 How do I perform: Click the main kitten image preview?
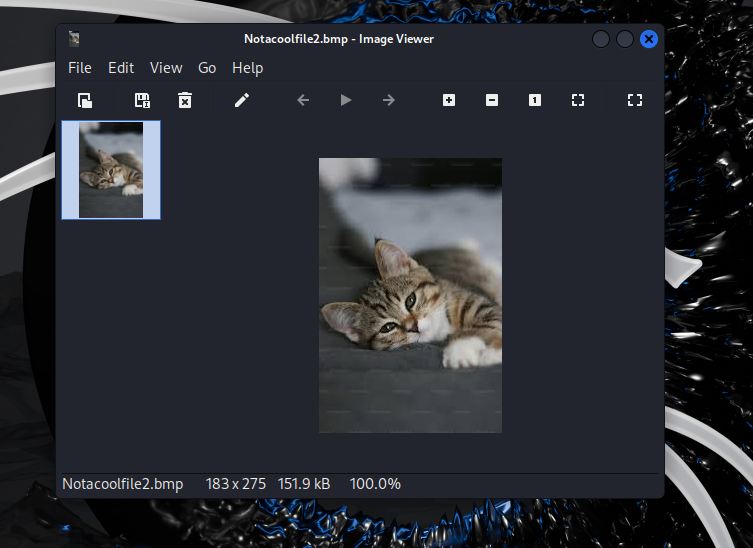[x=411, y=295]
